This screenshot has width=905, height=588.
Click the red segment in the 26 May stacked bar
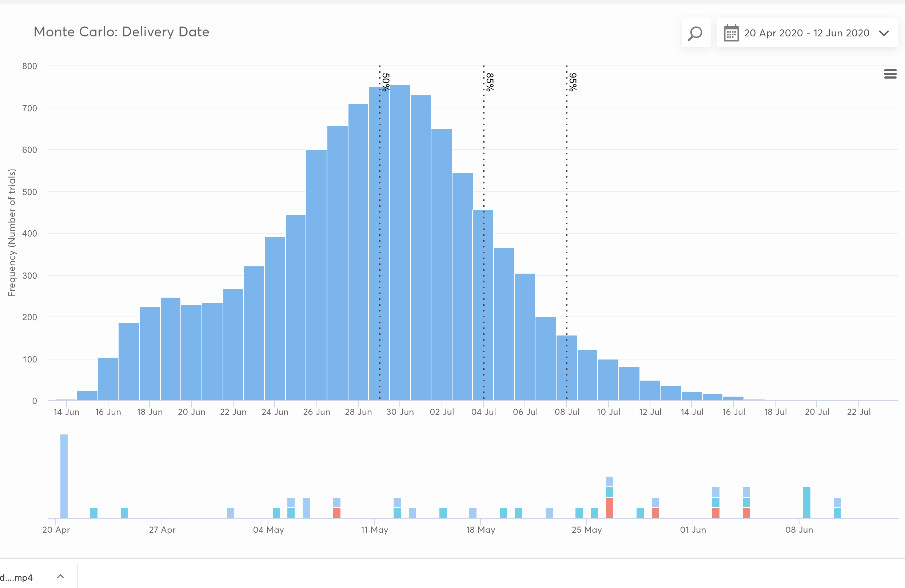pyautogui.click(x=610, y=508)
